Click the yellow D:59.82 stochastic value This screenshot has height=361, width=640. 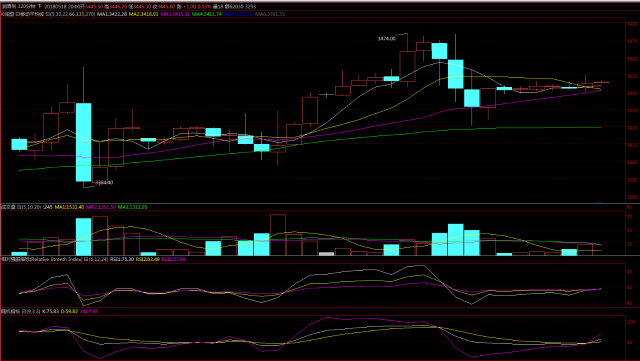tap(69, 312)
